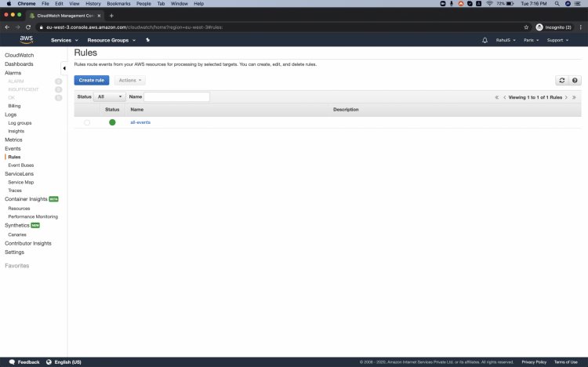Open the History menu
588x367 pixels.
coord(93,3)
